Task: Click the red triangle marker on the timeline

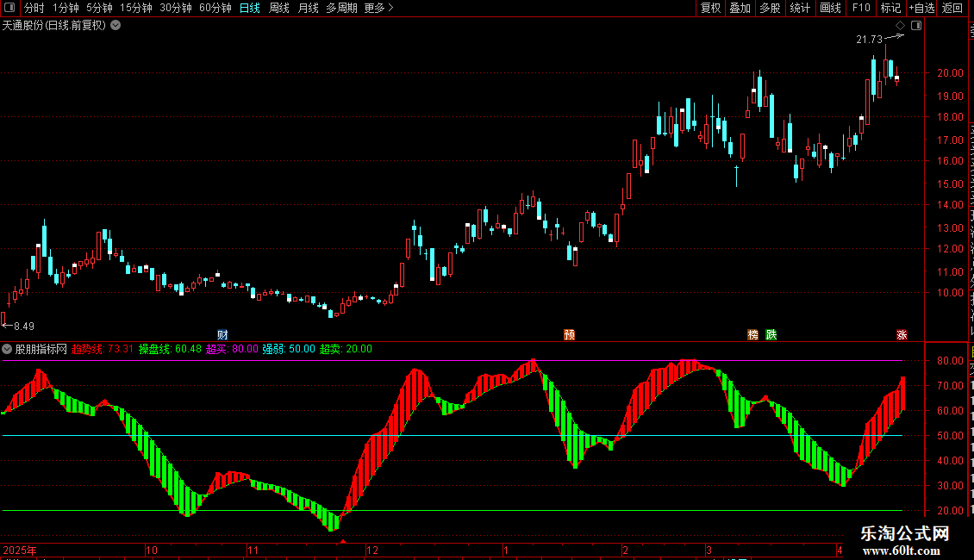Action: (343, 541)
